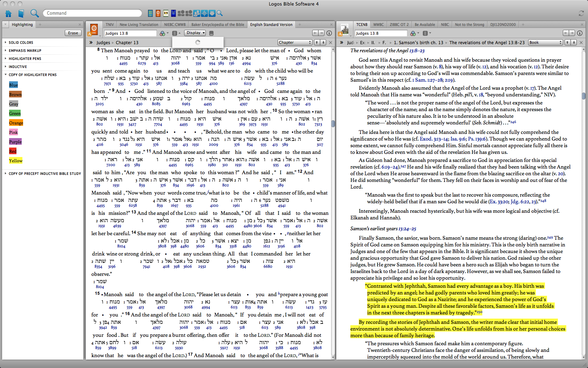Viewport: 588px width, 368px height.
Task: Switch to the New Living Translation tab
Action: pyautogui.click(x=139, y=25)
